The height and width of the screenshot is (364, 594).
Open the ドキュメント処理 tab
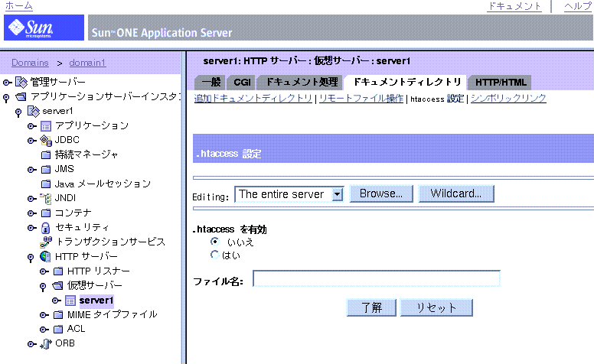pos(301,82)
